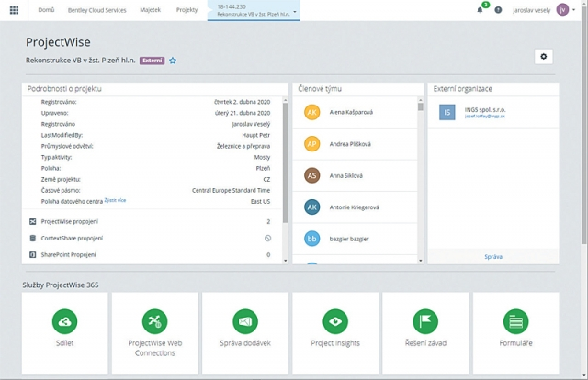Click the ContextShare propojení icon
Viewport: 588px width, 380px height.
coord(33,238)
